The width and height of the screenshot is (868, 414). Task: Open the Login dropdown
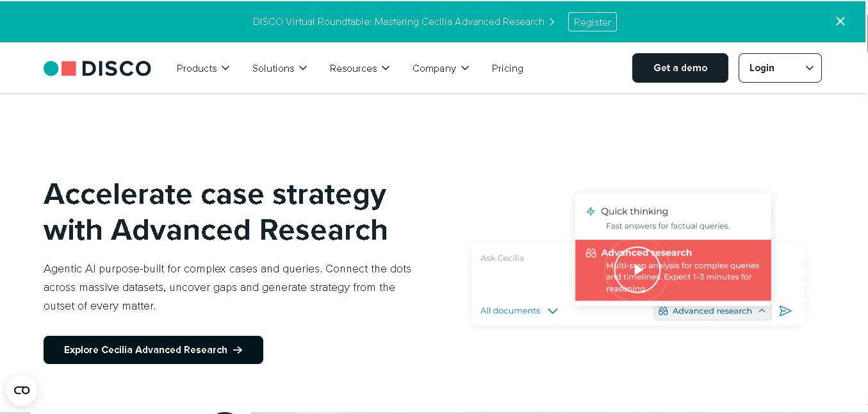[x=780, y=68]
